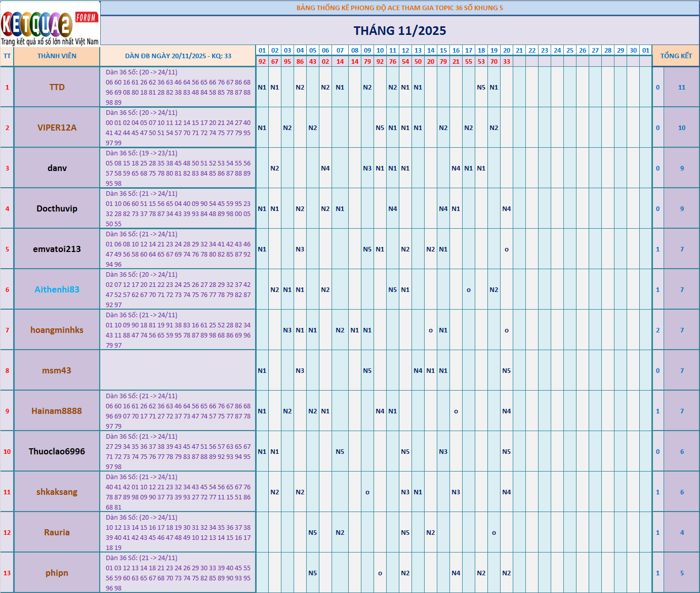Click the empty number-set cell for msm43
The image size is (700, 593).
[178, 370]
